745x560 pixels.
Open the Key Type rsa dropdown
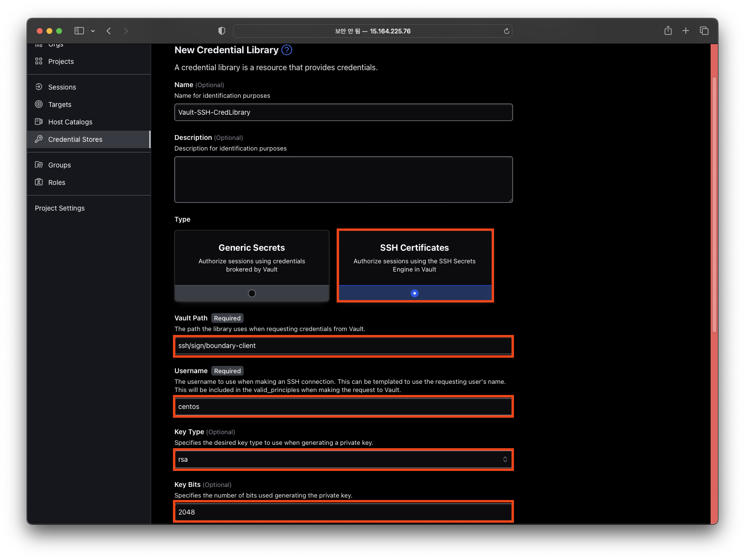point(343,459)
